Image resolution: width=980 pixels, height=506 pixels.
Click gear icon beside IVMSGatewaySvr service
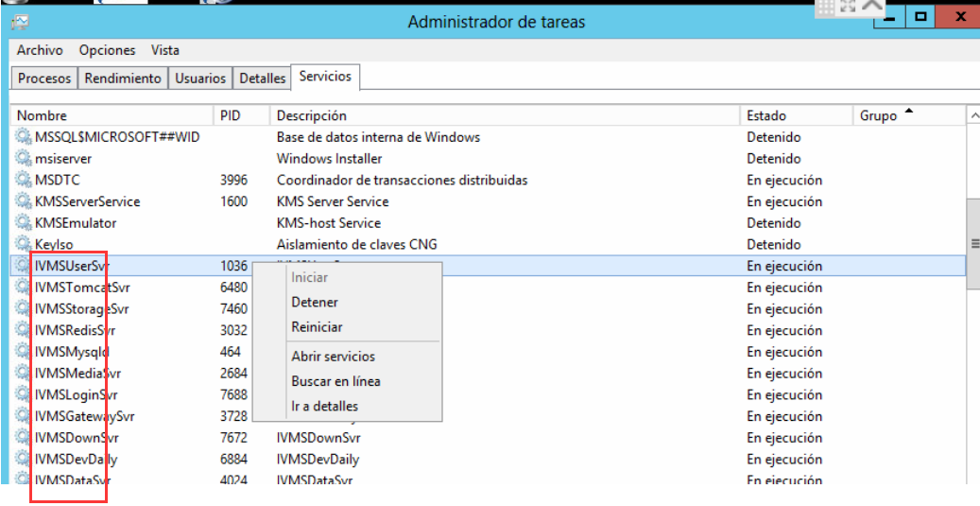point(23,416)
